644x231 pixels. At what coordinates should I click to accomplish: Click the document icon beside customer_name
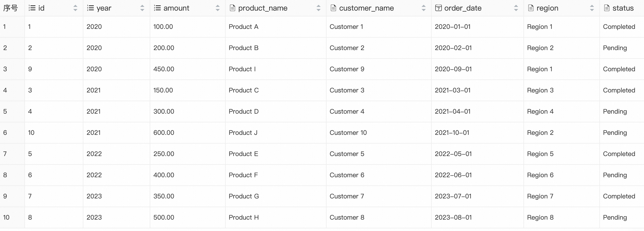coord(333,8)
